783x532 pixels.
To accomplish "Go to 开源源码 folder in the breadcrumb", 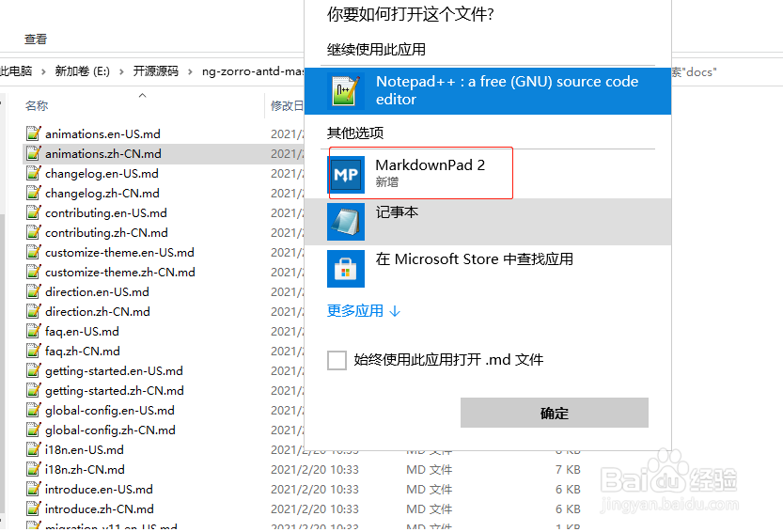I will 156,71.
